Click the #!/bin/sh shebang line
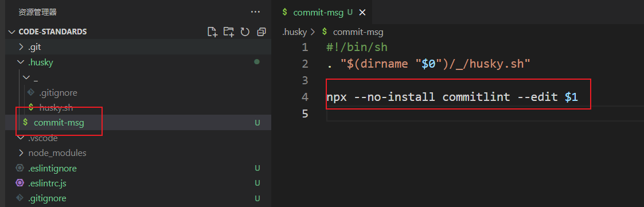Image resolution: width=644 pixels, height=207 pixels. (357, 48)
